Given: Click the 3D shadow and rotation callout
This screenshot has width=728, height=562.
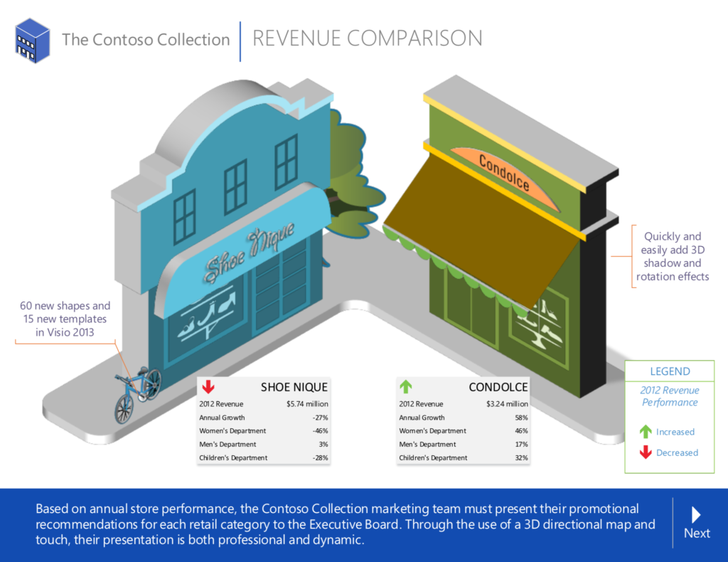Looking at the screenshot, I should 672,256.
